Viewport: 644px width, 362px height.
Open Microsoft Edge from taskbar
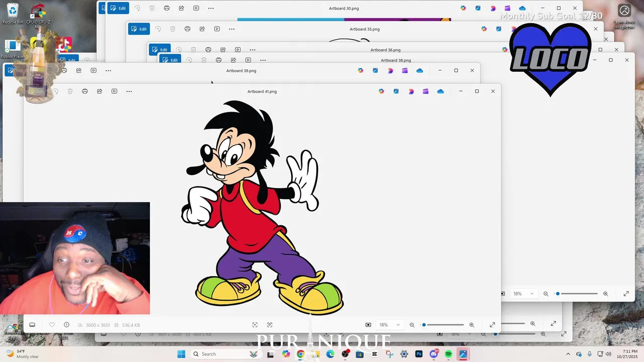[330, 354]
